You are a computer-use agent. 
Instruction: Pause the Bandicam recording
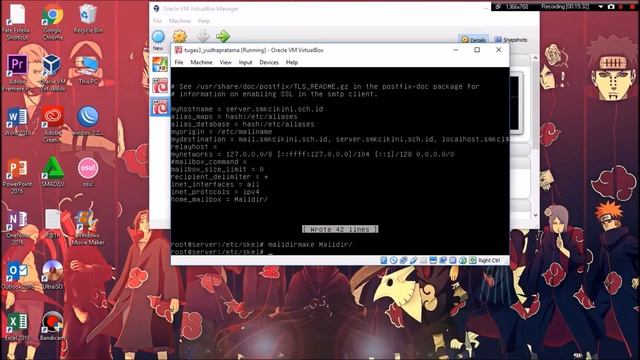[x=620, y=7]
